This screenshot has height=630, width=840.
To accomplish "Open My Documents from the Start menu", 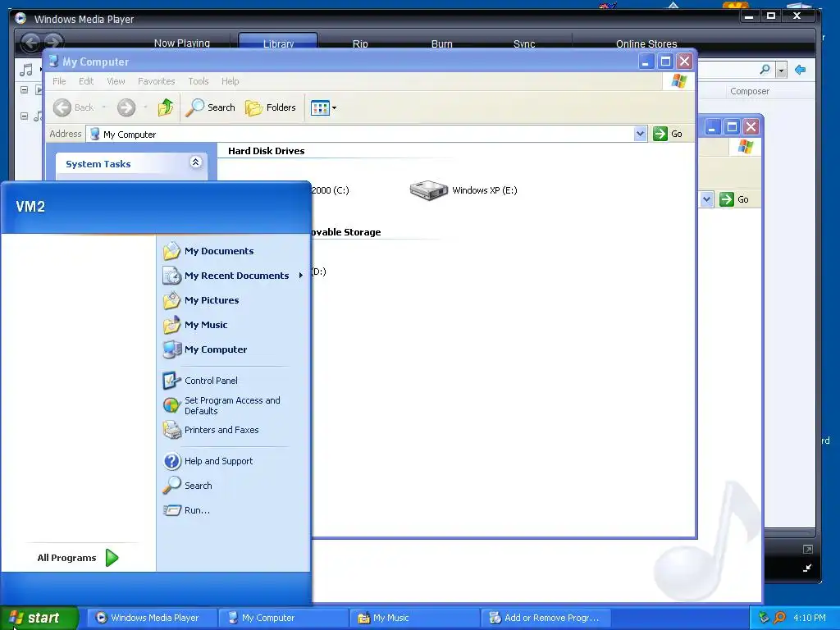I will pos(218,251).
